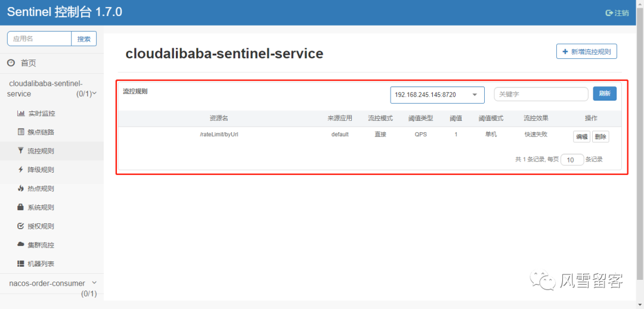Click the 阈值类型 column header
The width and height of the screenshot is (644, 309).
pyautogui.click(x=420, y=118)
